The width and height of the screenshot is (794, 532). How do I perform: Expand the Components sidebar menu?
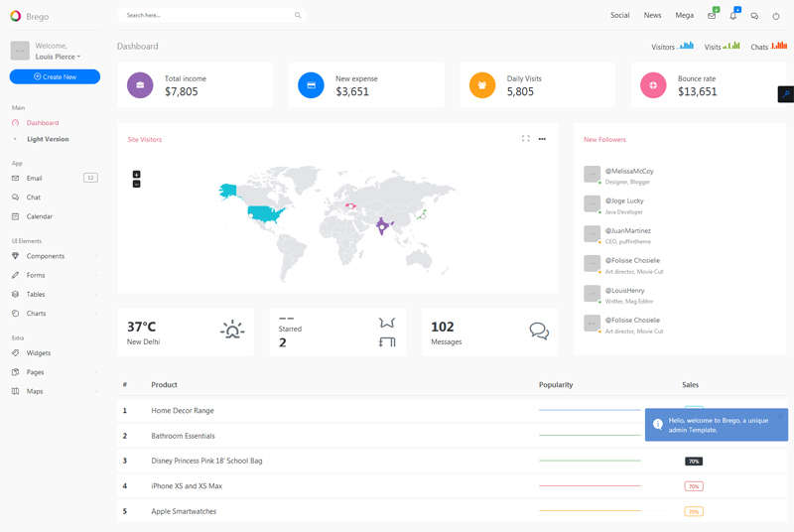coord(55,256)
